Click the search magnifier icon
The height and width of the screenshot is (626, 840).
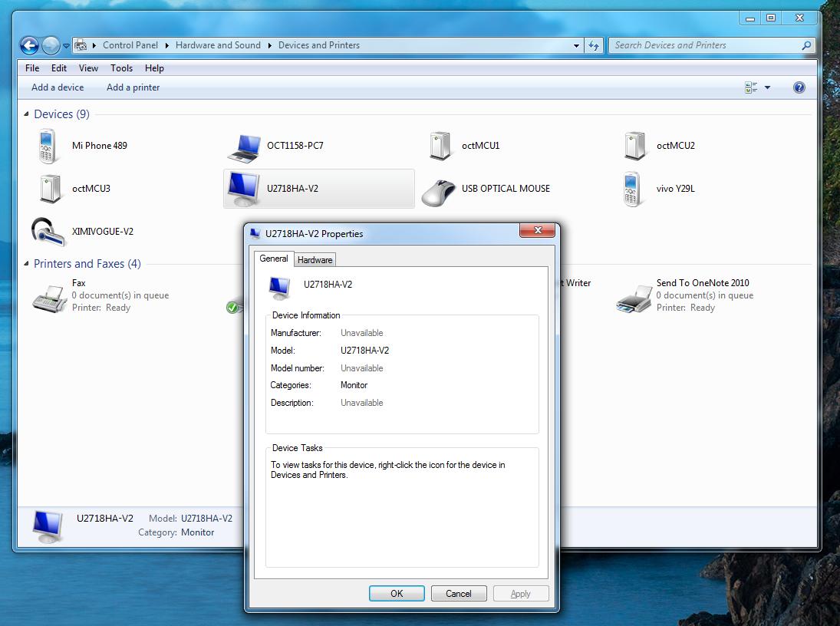tap(806, 45)
